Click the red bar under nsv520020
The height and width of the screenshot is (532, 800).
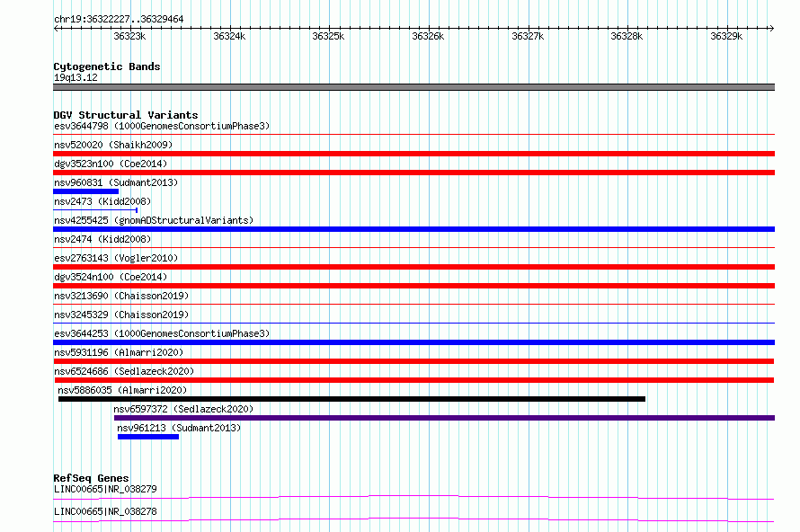coord(413,154)
